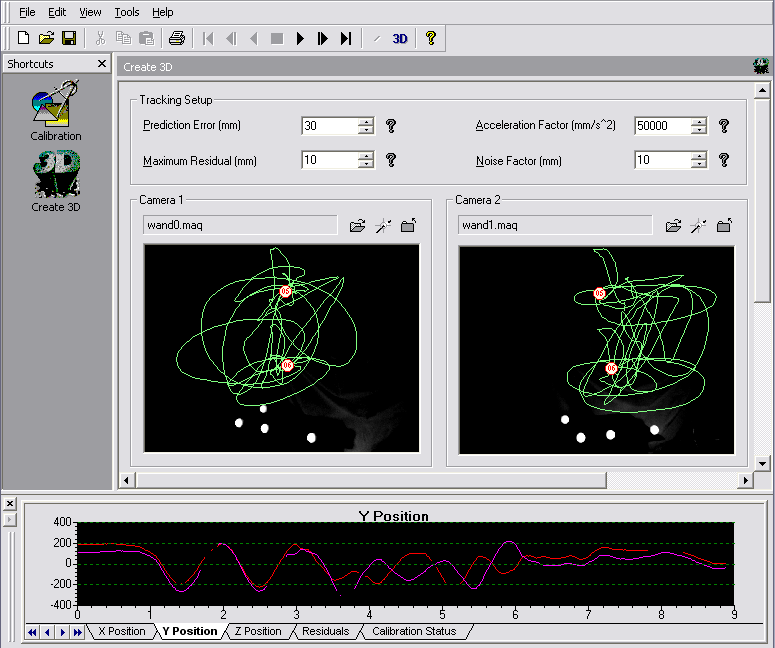Click the Save toolbar icon
Screen dimensions: 775x648
(x=69, y=39)
